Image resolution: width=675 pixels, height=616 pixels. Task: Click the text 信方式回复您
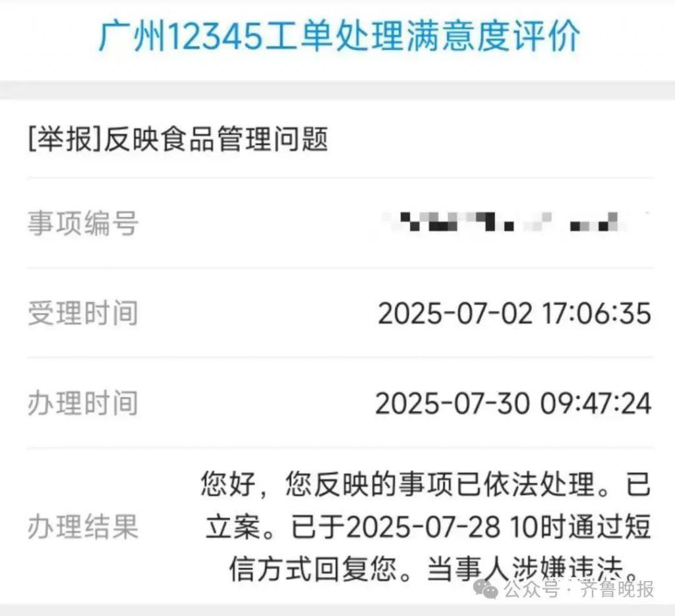tap(313, 569)
